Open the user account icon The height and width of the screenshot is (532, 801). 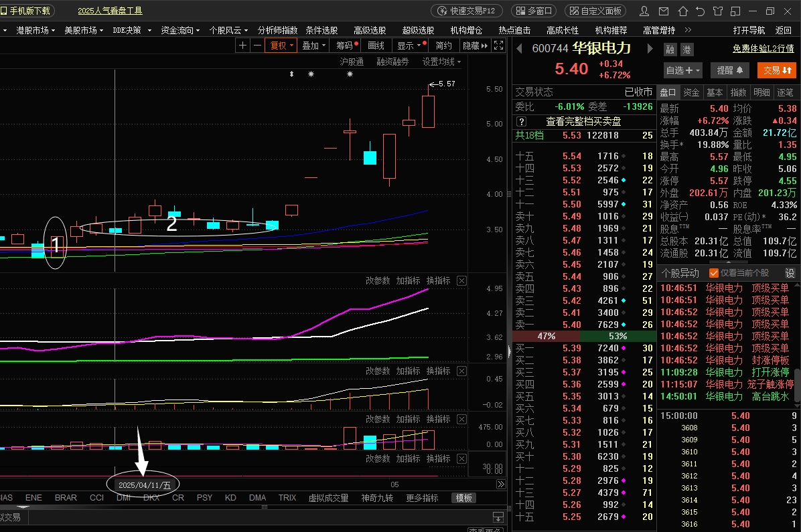coord(644,11)
